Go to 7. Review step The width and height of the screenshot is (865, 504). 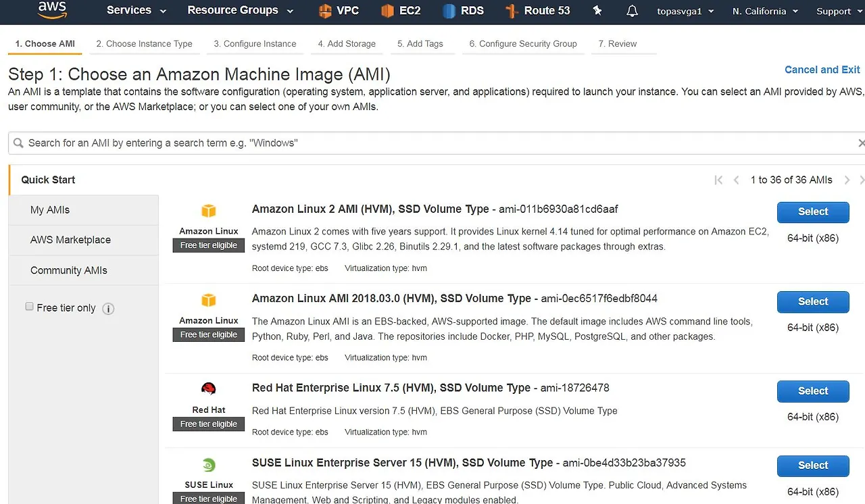click(618, 44)
